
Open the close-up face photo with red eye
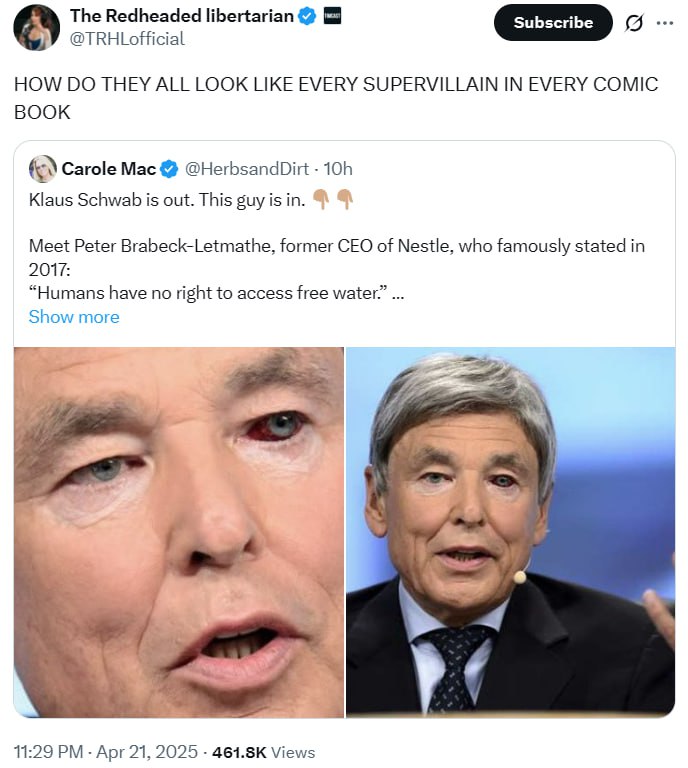[179, 532]
